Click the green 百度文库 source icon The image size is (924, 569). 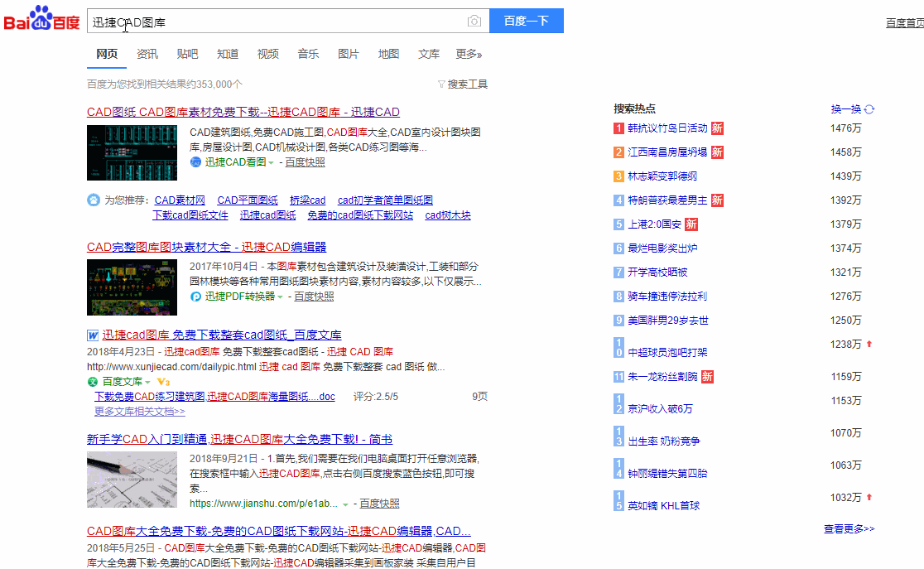(93, 382)
